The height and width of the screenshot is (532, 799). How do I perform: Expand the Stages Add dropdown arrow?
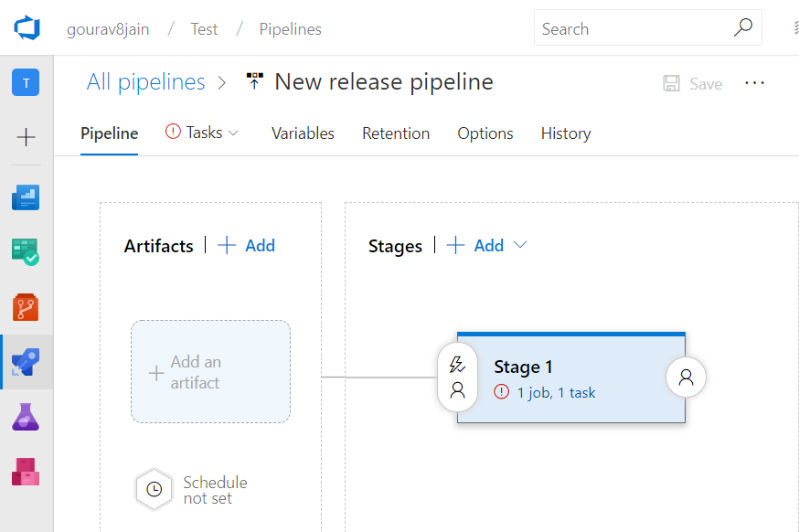tap(520, 245)
